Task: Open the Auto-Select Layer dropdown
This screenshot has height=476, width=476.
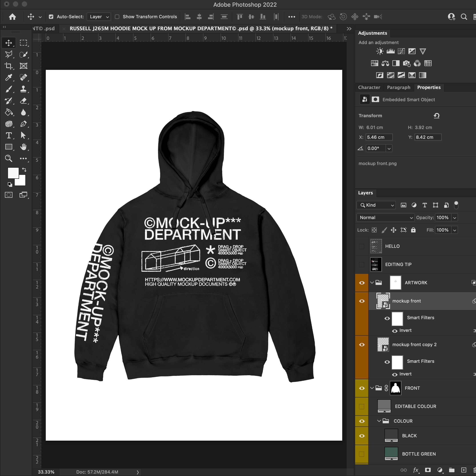Action: pyautogui.click(x=99, y=17)
